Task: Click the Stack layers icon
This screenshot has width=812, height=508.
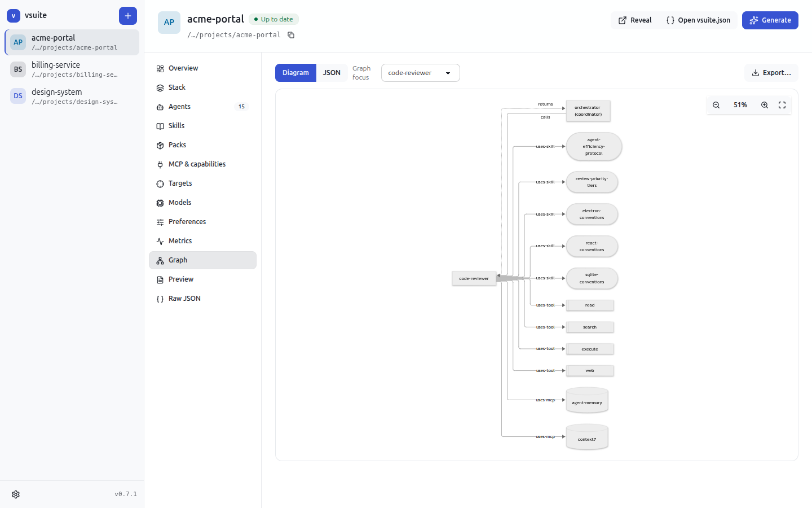Action: click(160, 87)
